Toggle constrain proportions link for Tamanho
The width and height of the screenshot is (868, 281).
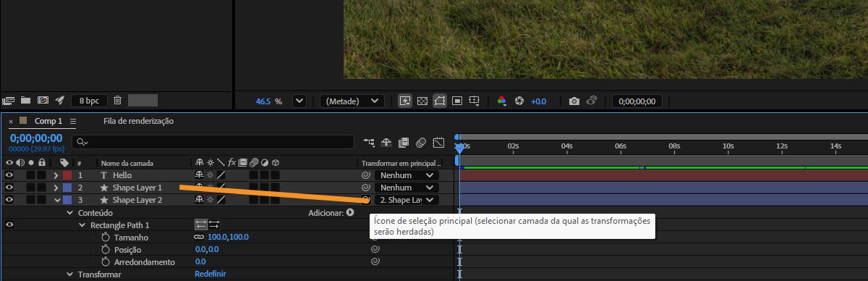click(199, 238)
